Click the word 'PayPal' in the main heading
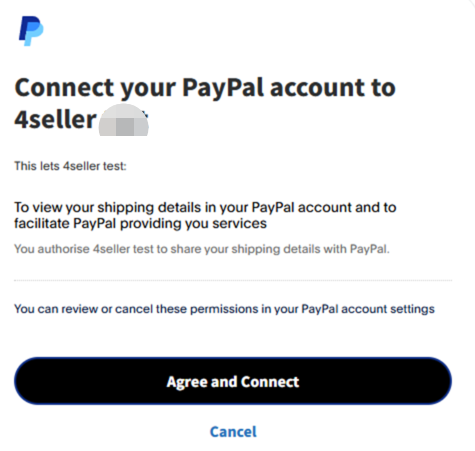 pyautogui.click(x=223, y=89)
